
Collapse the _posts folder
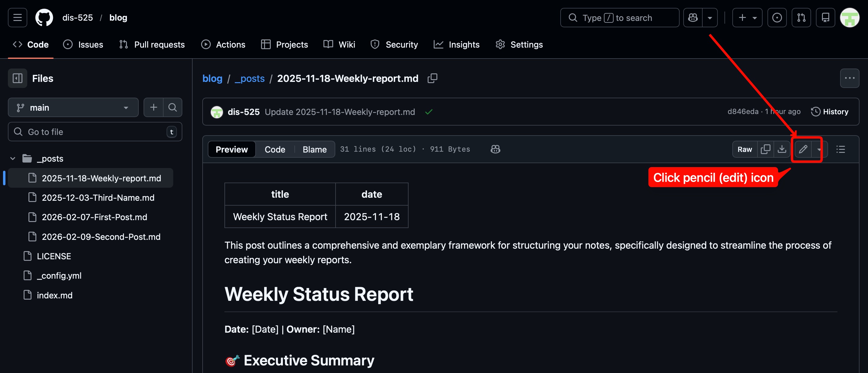(x=13, y=158)
